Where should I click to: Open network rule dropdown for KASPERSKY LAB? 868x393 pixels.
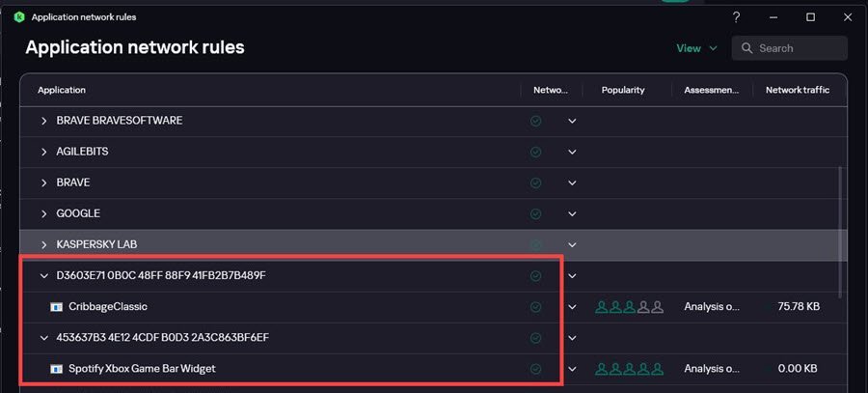click(x=572, y=244)
